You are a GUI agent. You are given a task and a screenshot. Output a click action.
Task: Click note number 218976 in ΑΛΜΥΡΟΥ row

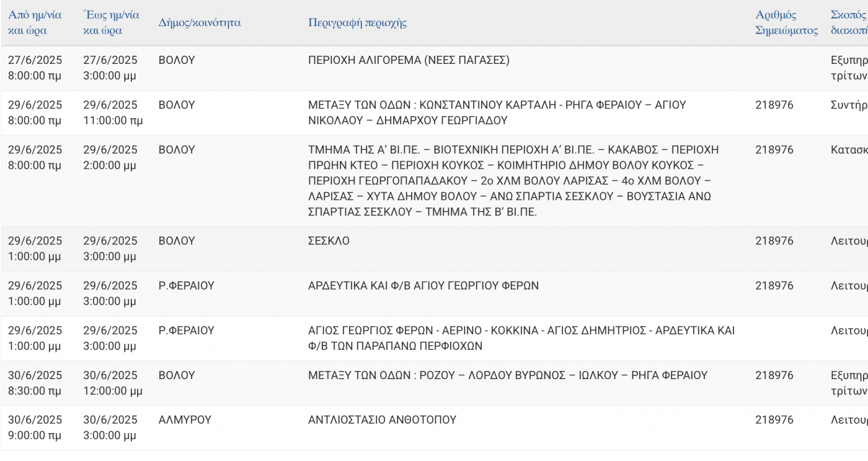774,420
